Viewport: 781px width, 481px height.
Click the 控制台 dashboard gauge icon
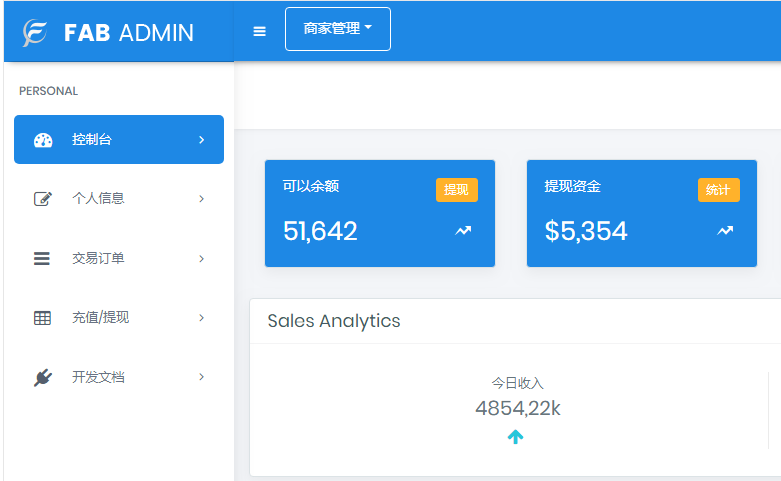point(43,140)
